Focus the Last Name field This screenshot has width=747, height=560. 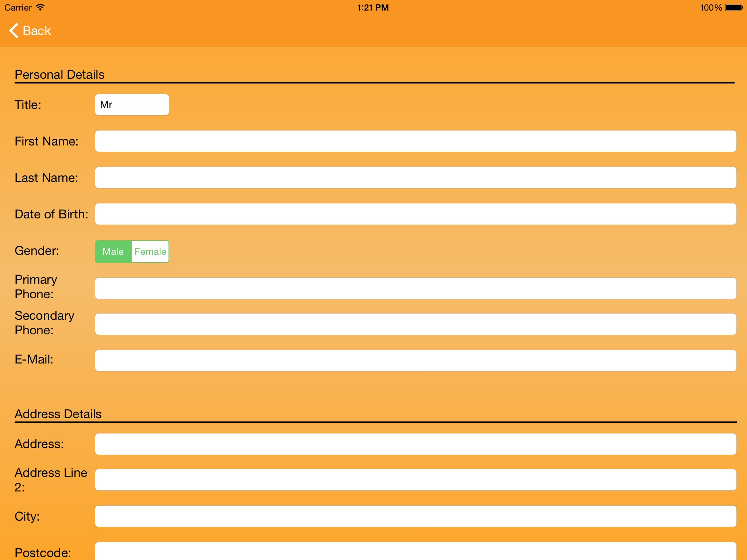(415, 178)
